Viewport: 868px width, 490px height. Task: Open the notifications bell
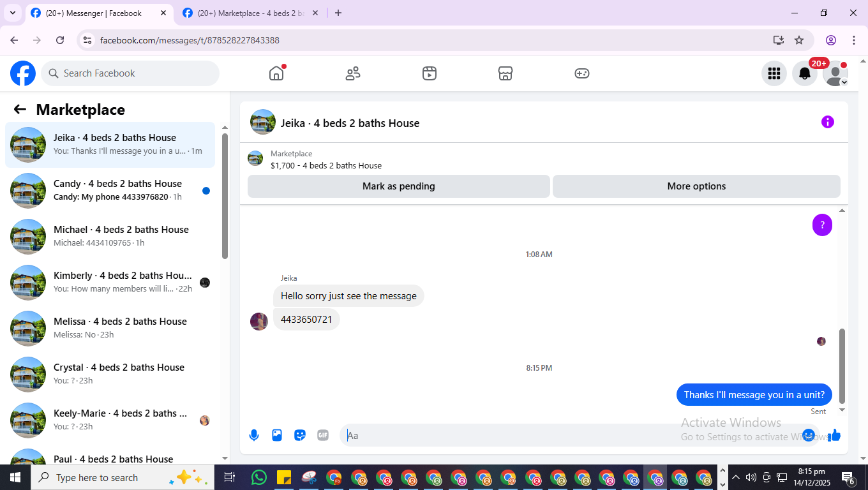[x=805, y=73]
